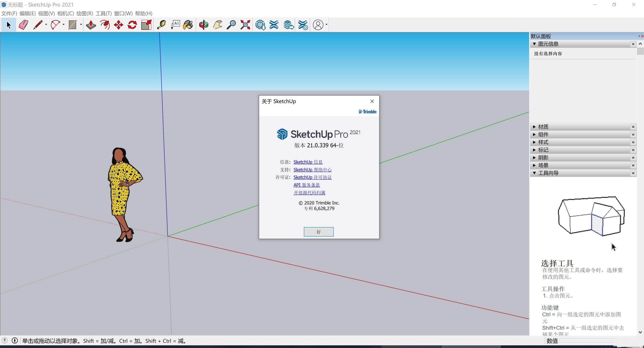Viewport: 644px width, 348px height.
Task: Expand the 组件 panel
Action: pyautogui.click(x=534, y=135)
